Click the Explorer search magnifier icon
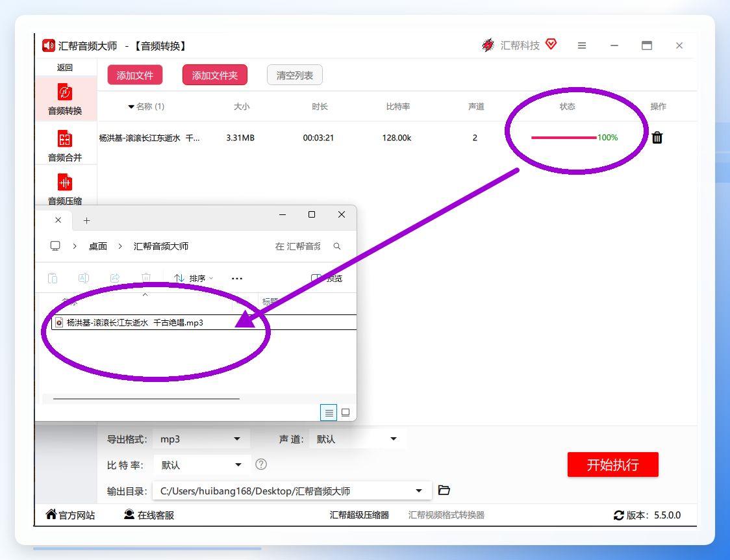730x560 pixels. (x=337, y=246)
